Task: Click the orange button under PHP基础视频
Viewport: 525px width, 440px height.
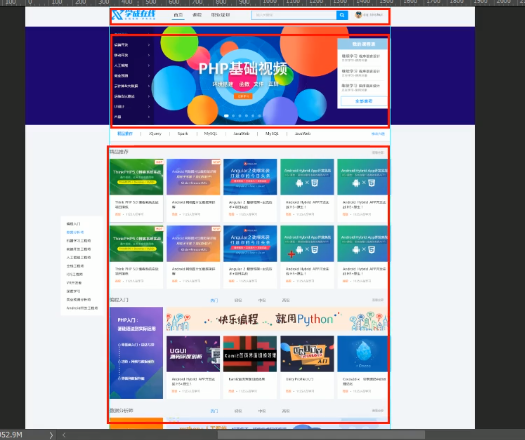Action: 243,96
